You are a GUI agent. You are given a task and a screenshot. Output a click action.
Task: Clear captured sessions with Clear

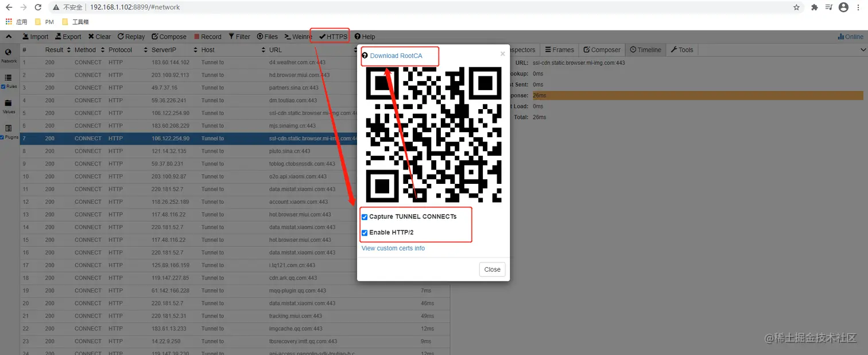pyautogui.click(x=99, y=36)
